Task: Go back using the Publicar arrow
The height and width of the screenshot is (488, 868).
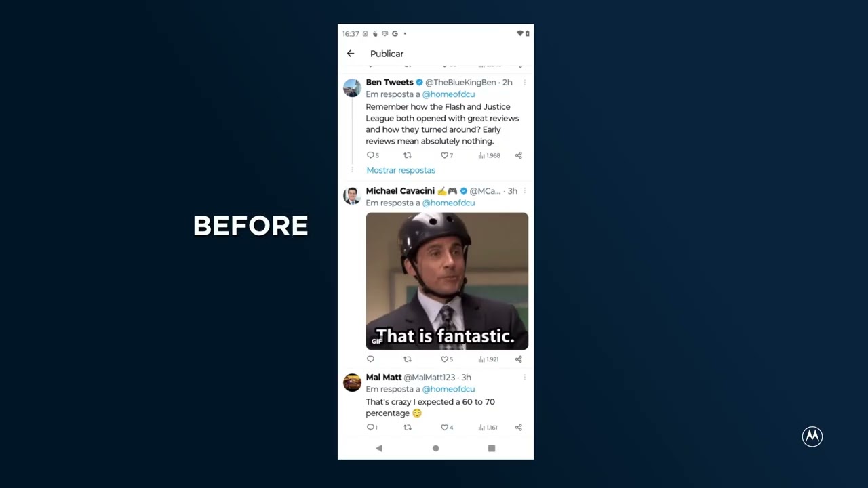Action: click(351, 54)
